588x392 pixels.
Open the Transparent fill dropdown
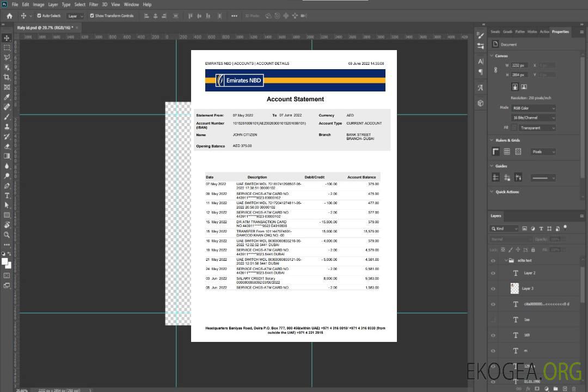tap(537, 128)
